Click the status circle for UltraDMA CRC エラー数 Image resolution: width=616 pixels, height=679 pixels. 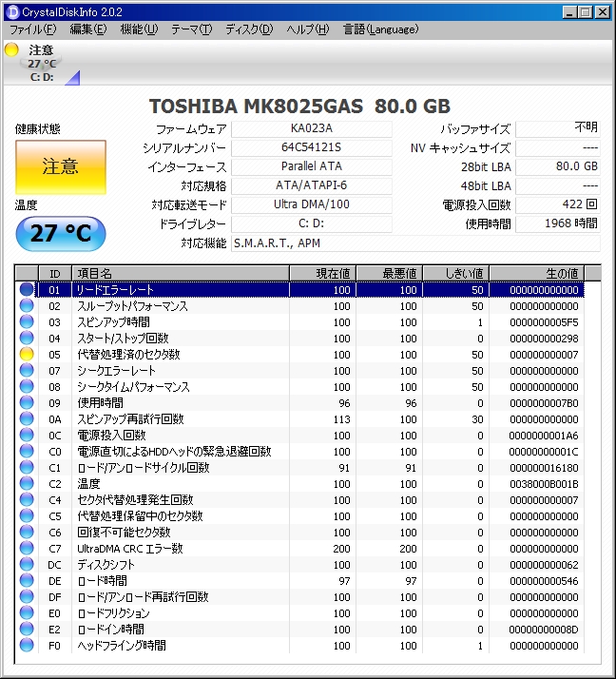point(27,548)
